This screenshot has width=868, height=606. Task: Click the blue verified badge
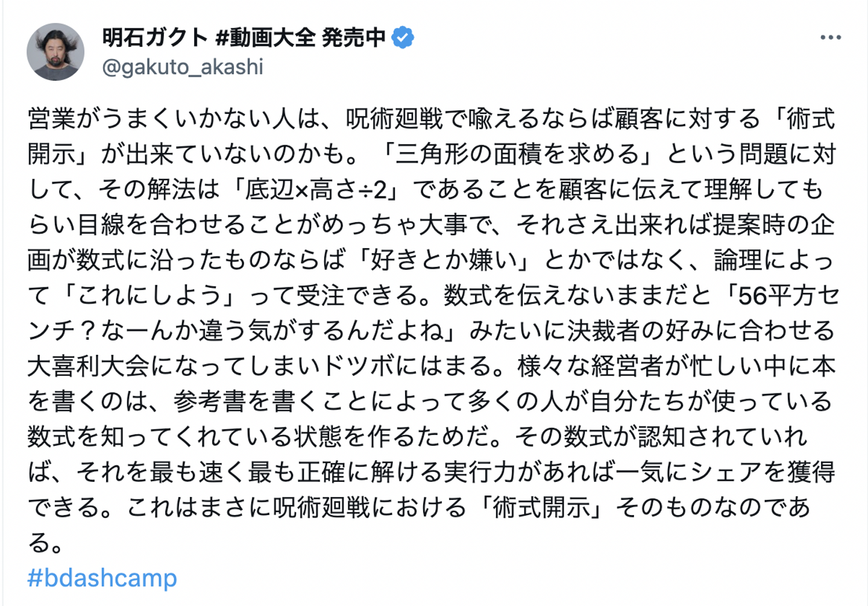[403, 38]
